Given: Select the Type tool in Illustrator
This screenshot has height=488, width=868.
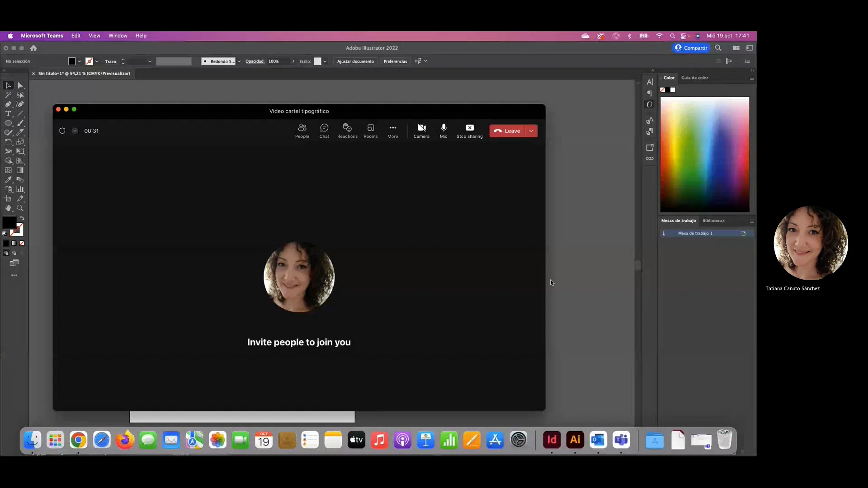Looking at the screenshot, I should pos(8,114).
